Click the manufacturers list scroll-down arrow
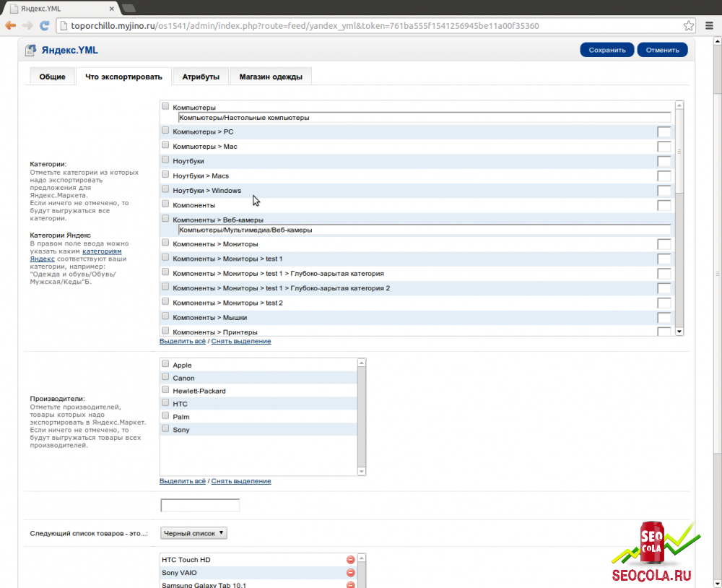722x588 pixels. click(x=362, y=471)
